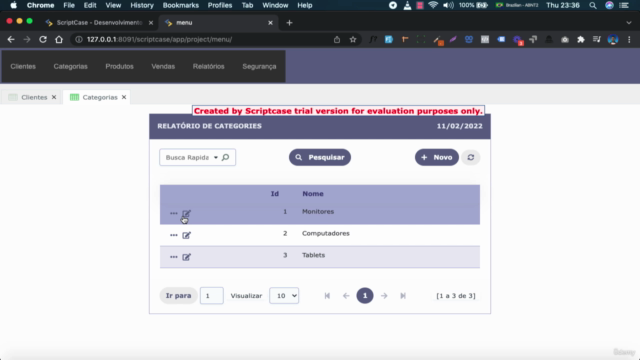Click the Chrome home button
Screen dimensions: 640x360
[59, 40]
